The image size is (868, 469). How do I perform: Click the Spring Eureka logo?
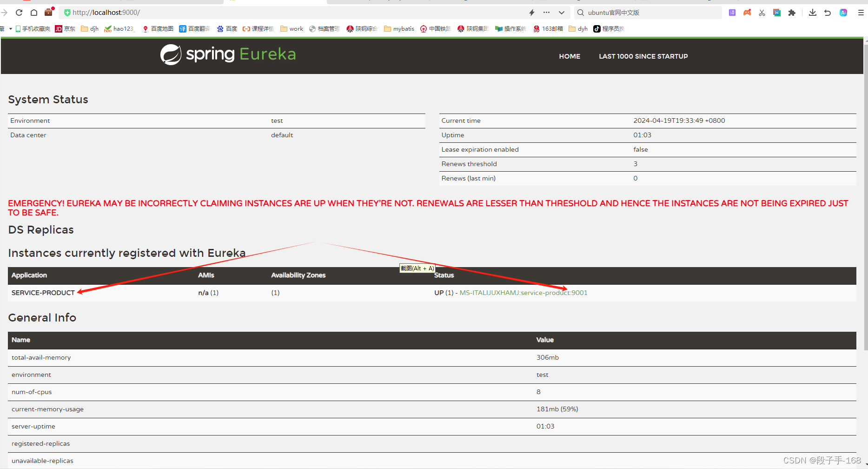[228, 54]
